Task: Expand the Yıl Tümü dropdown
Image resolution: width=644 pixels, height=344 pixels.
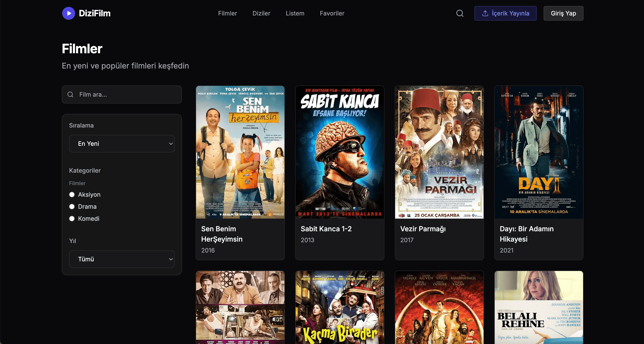Action: (122, 259)
